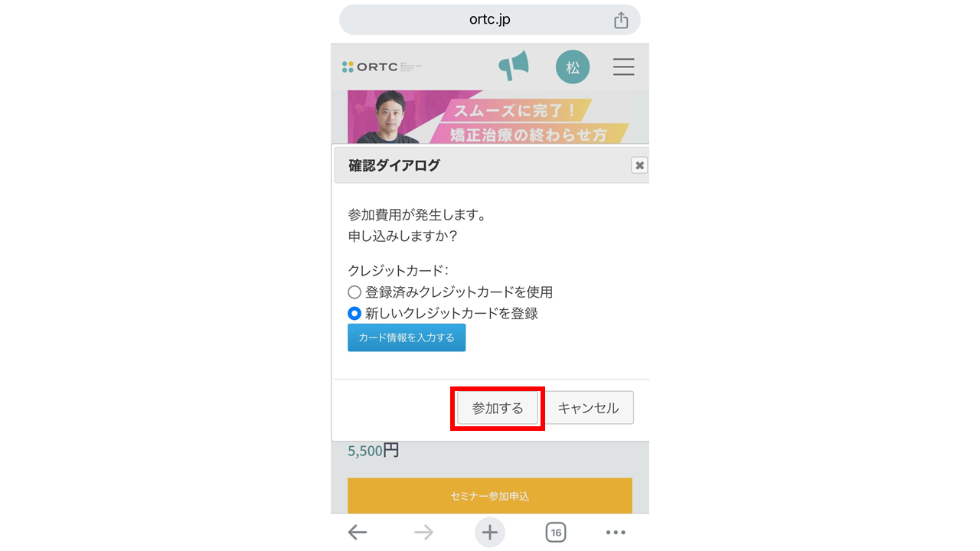Screen dimensions: 980x551
Task: Open the tab switcher showing 16
Action: click(556, 533)
